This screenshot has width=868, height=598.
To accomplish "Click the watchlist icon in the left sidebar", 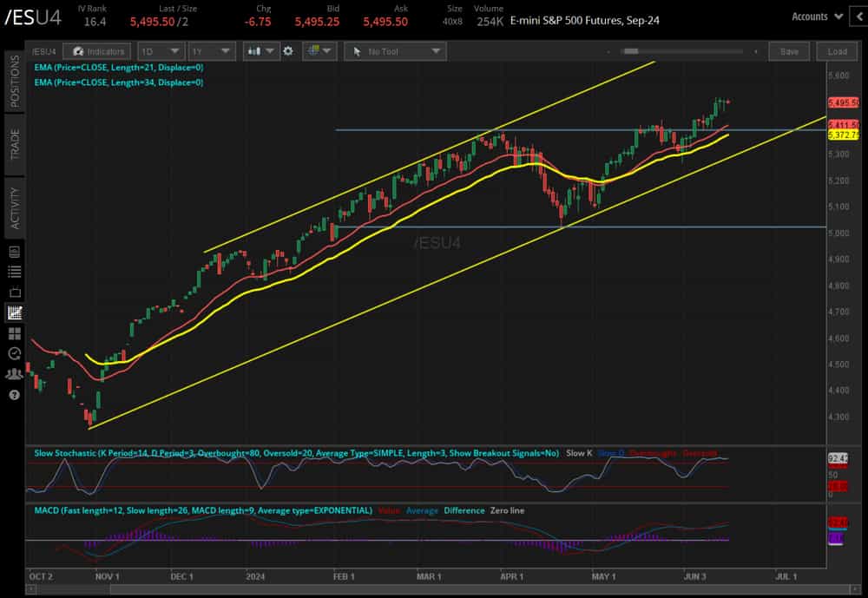I will click(12, 271).
